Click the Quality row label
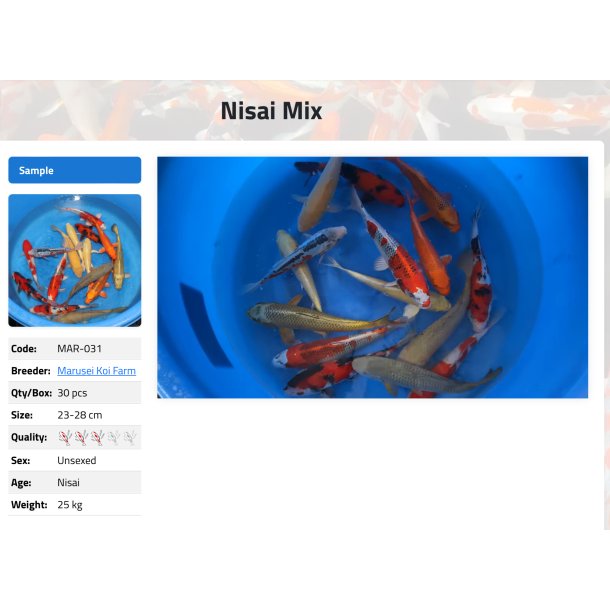The width and height of the screenshot is (610, 610). (x=29, y=437)
